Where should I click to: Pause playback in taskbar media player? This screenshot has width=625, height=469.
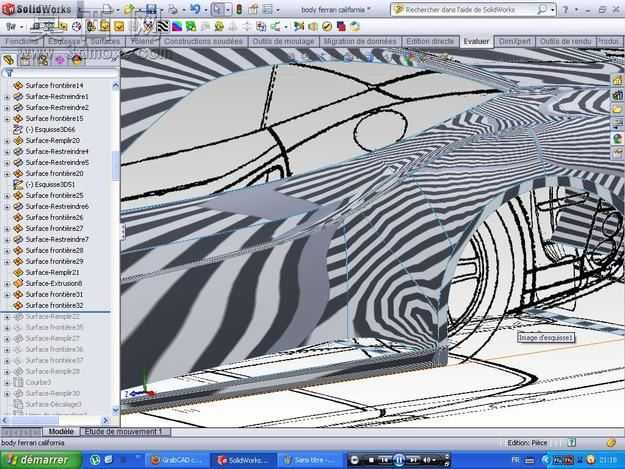[x=399, y=461]
